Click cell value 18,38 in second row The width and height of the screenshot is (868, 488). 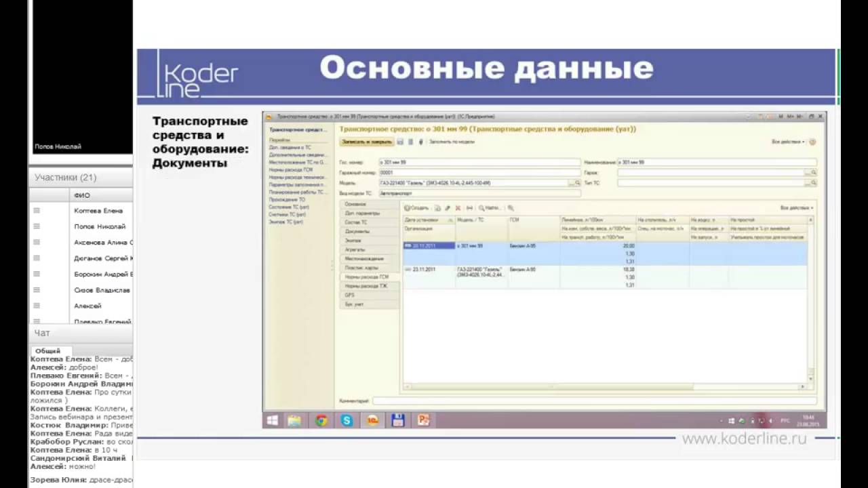pos(629,270)
